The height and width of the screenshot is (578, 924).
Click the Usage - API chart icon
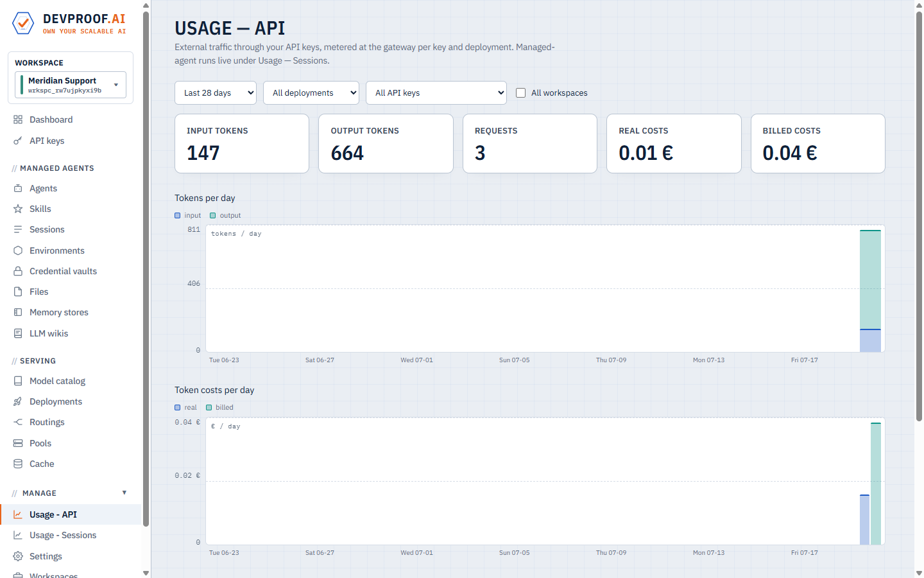18,514
